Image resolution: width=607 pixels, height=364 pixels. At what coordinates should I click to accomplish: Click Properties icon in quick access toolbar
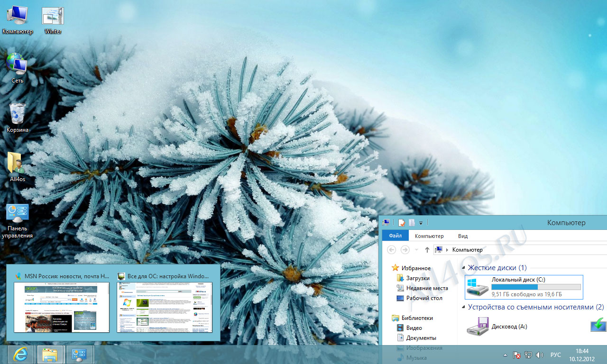pos(402,222)
